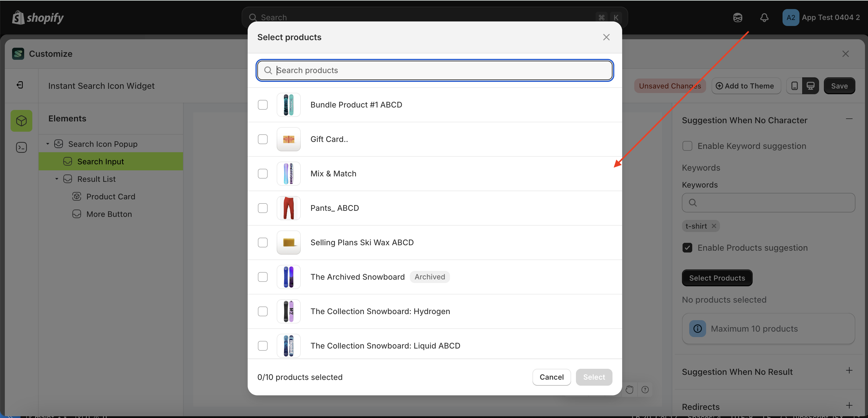The height and width of the screenshot is (418, 868).
Task: Check the Bundle Product #1 ABCD checkbox
Action: pos(262,105)
